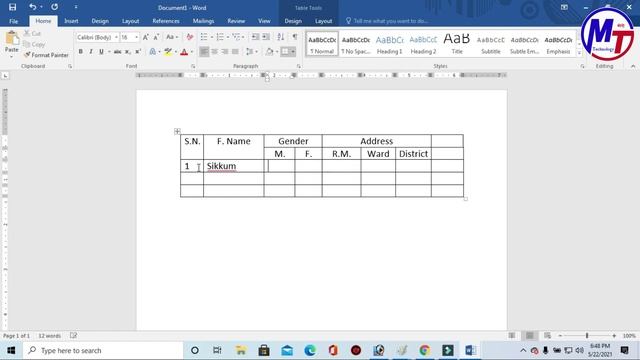This screenshot has height=360, width=640.
Task: Switch to the Insert tab
Action: coord(71,21)
